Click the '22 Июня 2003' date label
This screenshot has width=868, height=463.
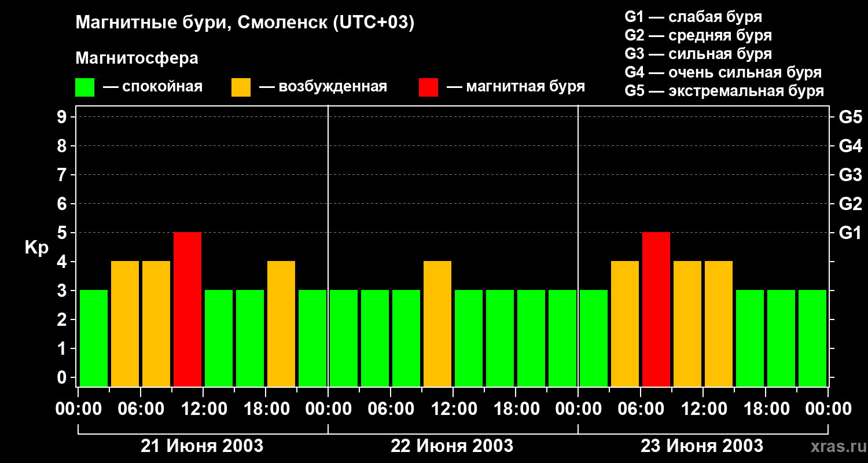(x=452, y=446)
